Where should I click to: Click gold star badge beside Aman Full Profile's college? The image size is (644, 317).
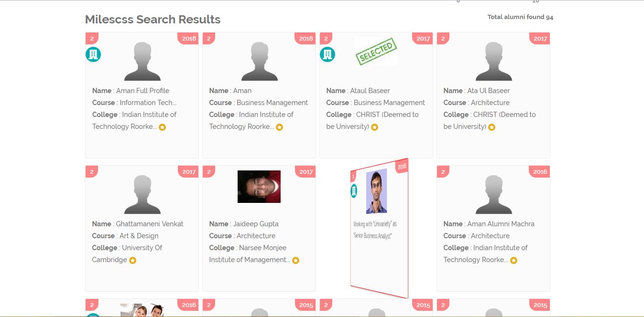[x=162, y=127]
